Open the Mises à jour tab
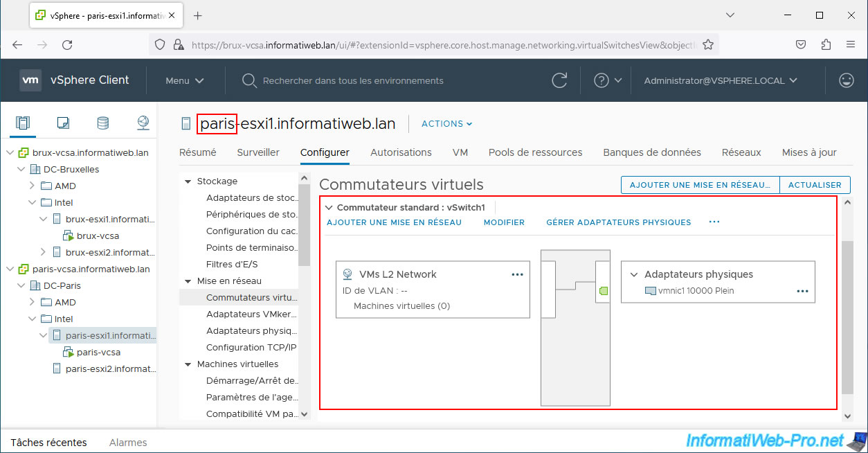Screen dimensions: 868x453 (x=809, y=152)
